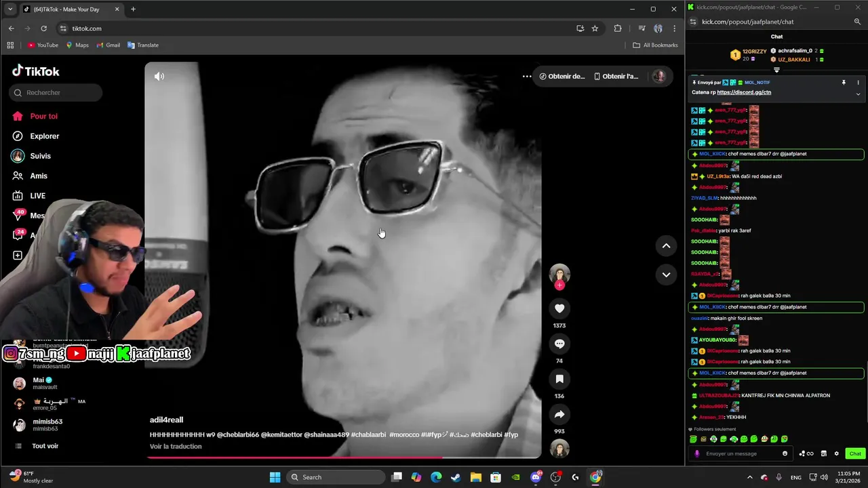Click the purple microphone icon in chat input
The height and width of the screenshot is (488, 868).
[697, 453]
